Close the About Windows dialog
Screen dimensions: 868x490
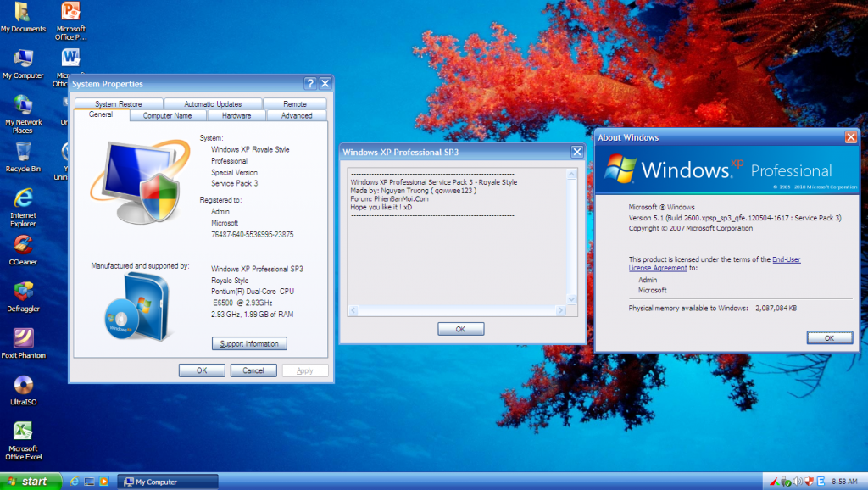pos(851,137)
